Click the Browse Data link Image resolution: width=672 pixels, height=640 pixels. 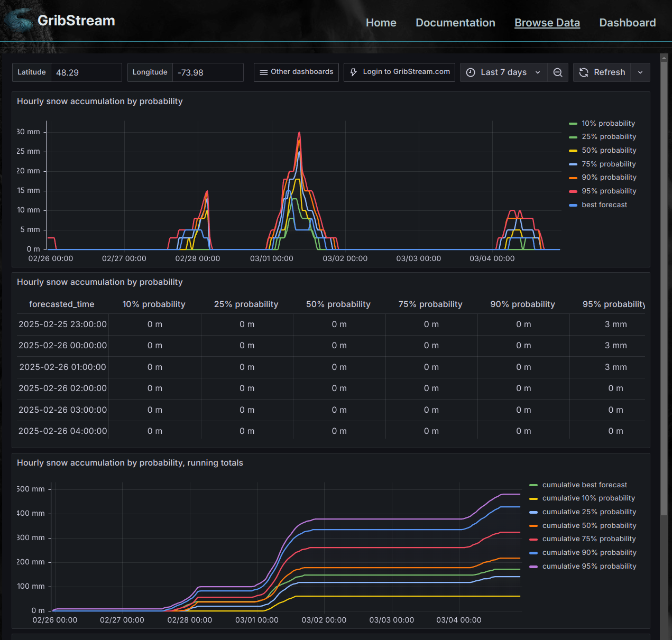pyautogui.click(x=547, y=23)
